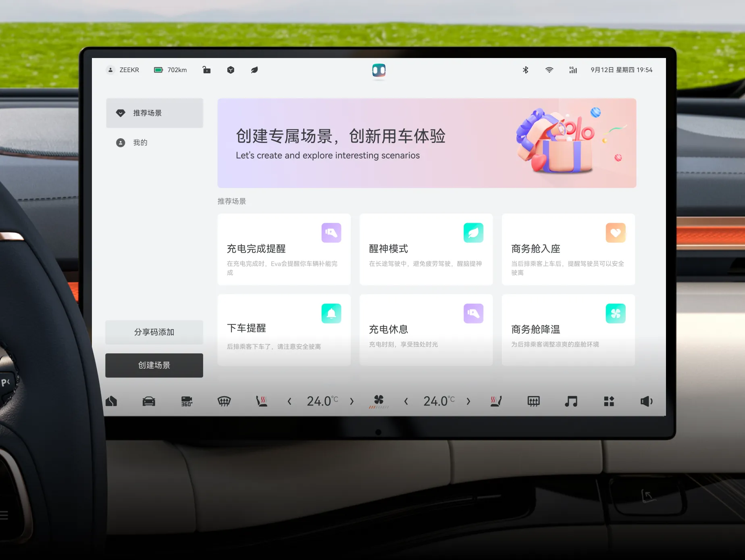Toggle passenger seat heating
745x560 pixels.
point(496,401)
